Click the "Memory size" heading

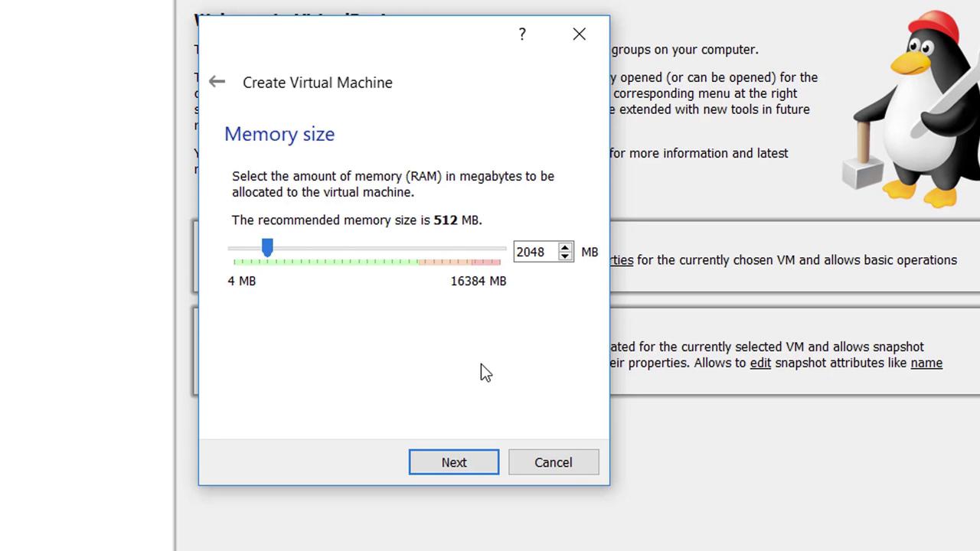pyautogui.click(x=279, y=134)
